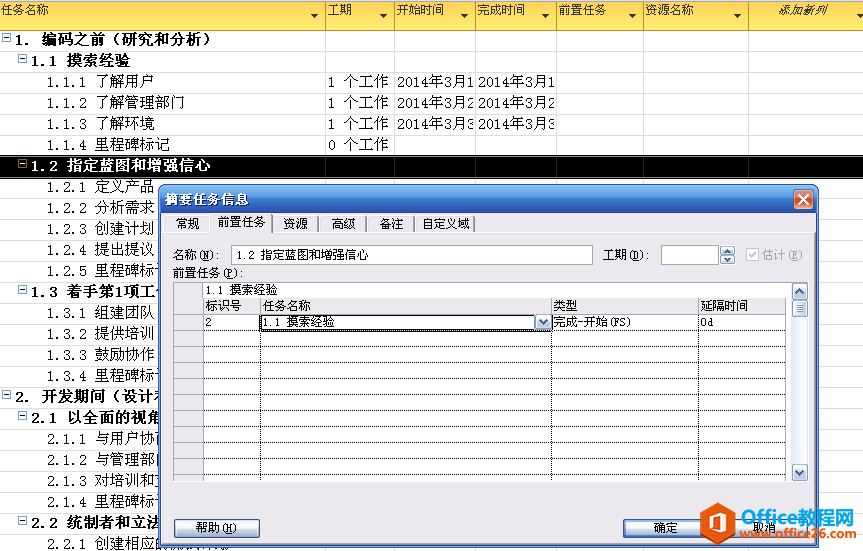Click the '0 个工作' duration of 1.1.4
863x551 pixels.
pos(358,145)
